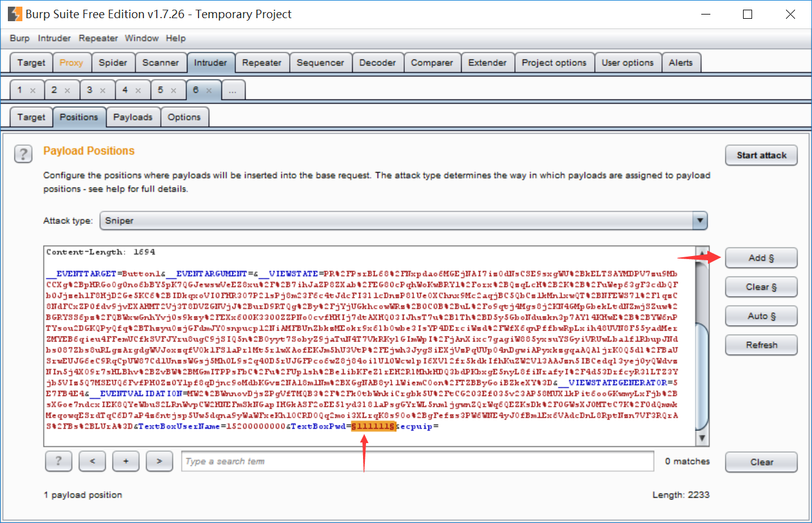The height and width of the screenshot is (523, 812).
Task: Open the Payloads sub-tab
Action: [133, 117]
